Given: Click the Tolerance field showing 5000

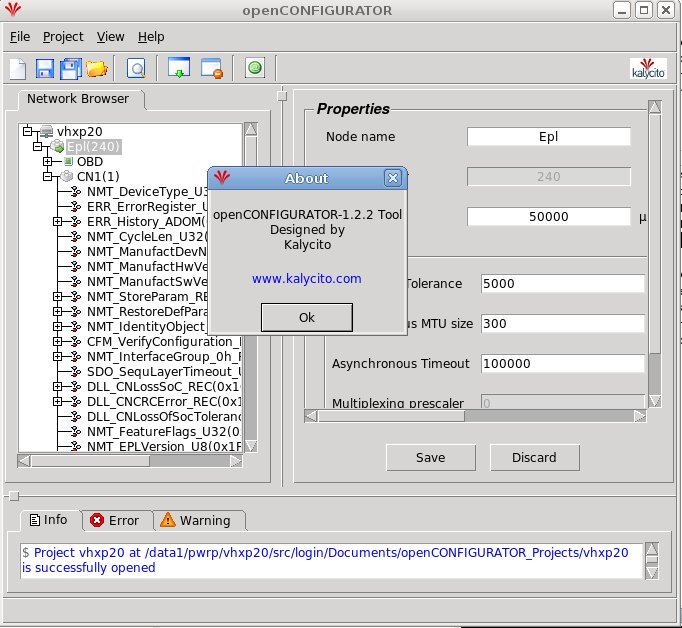Looking at the screenshot, I should tap(562, 284).
